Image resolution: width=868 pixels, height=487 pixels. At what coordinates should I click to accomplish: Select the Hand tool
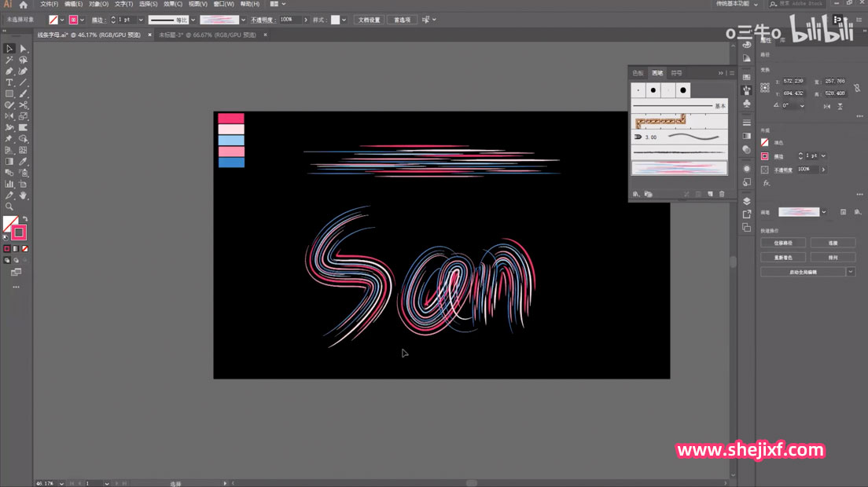24,196
